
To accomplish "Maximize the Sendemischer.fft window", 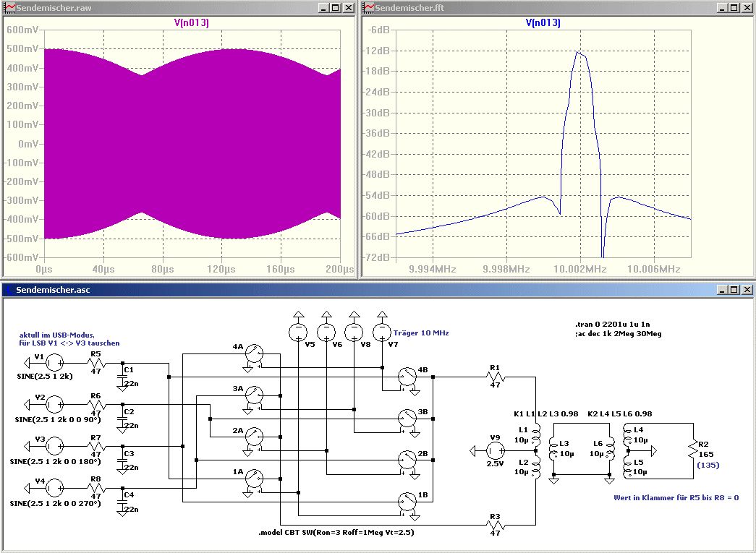I will (734, 7).
